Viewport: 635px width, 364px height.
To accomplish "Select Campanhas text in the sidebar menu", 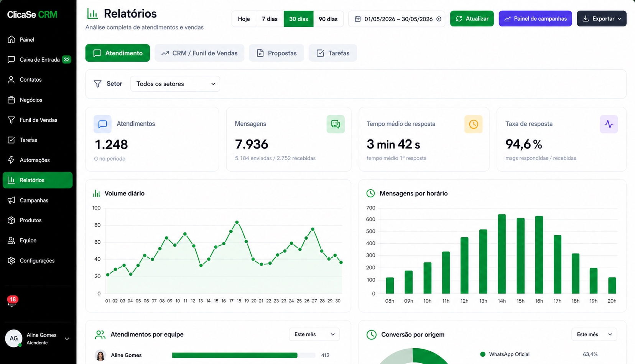I will tap(34, 200).
